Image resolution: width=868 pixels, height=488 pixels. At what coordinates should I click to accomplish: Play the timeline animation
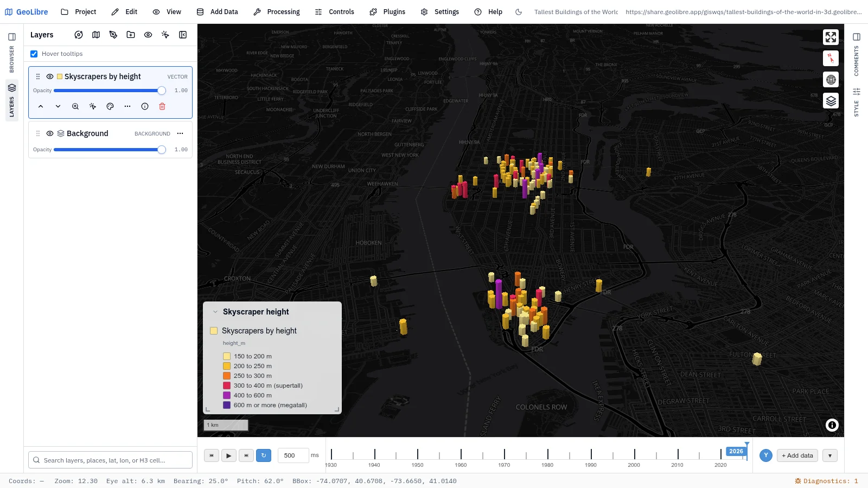229,455
